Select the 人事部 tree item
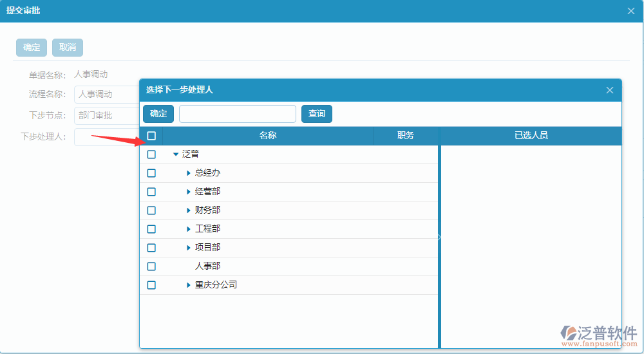Image resolution: width=644 pixels, height=354 pixels. [x=207, y=266]
